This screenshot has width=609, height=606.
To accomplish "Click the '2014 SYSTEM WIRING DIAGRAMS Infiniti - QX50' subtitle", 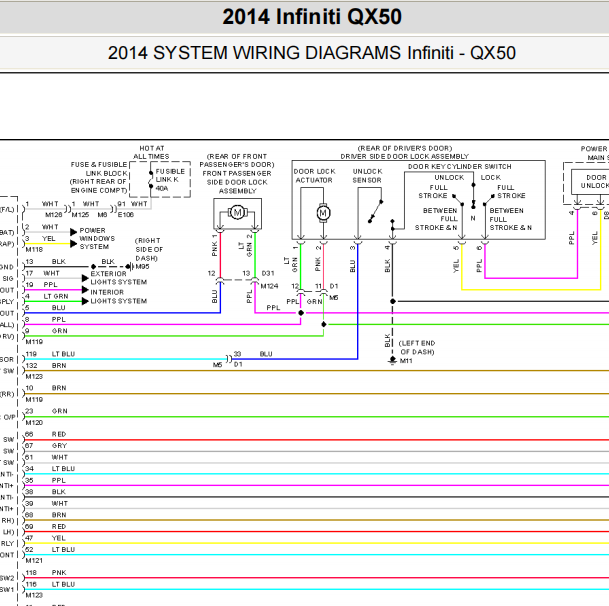I will click(311, 53).
